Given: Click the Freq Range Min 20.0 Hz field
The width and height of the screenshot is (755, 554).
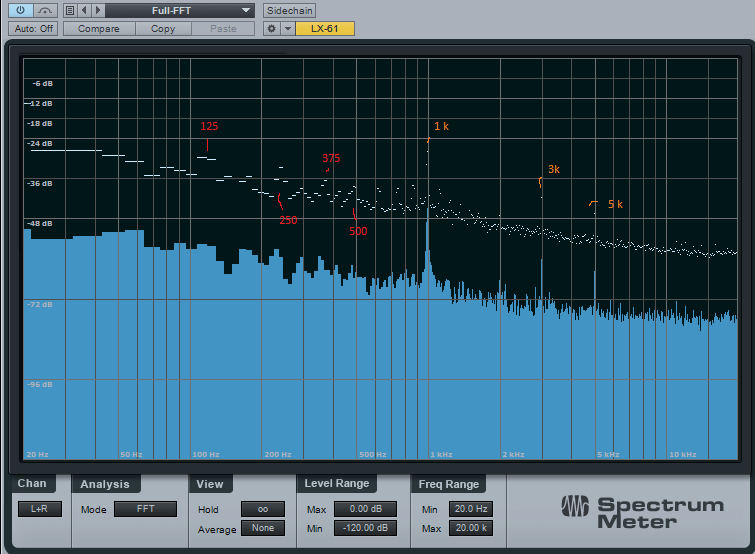Looking at the screenshot, I should pyautogui.click(x=469, y=509).
